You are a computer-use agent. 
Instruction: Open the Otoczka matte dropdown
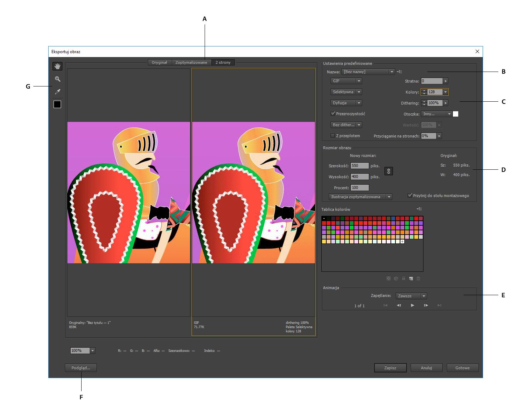(437, 114)
